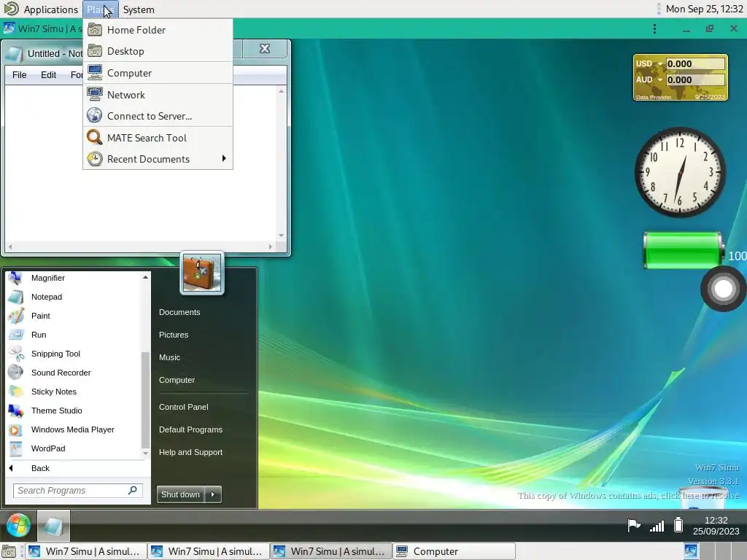Viewport: 747px width, 560px height.
Task: Click the Notepad taskbar icon
Action: 53,526
